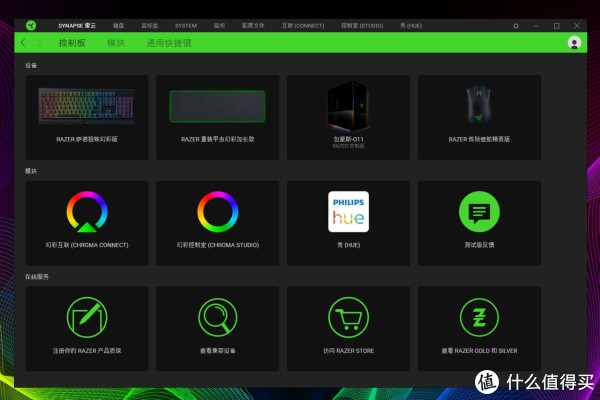Select the SYNAPSE 雷云 top tab
This screenshot has width=600, height=400.
[77, 26]
